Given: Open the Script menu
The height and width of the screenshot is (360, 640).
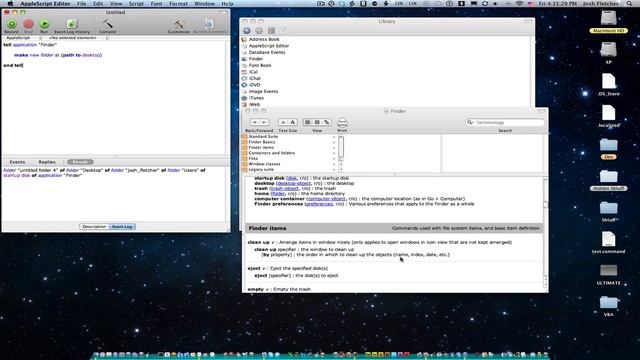Looking at the screenshot, I should tap(136, 3).
